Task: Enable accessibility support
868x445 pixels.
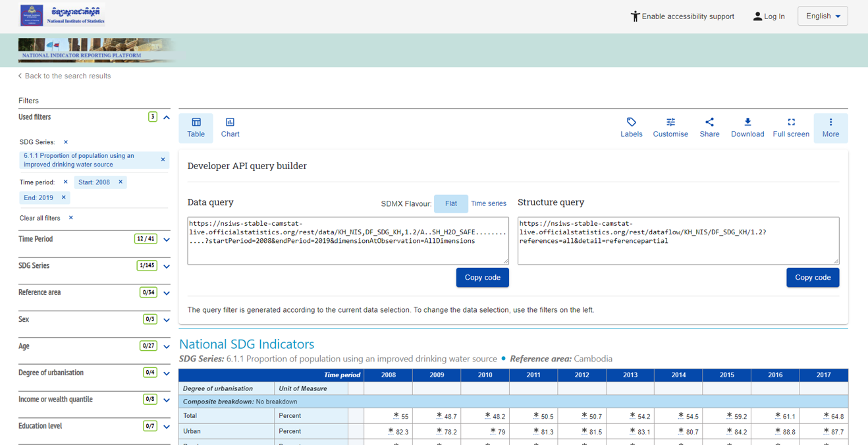Action: click(x=682, y=16)
